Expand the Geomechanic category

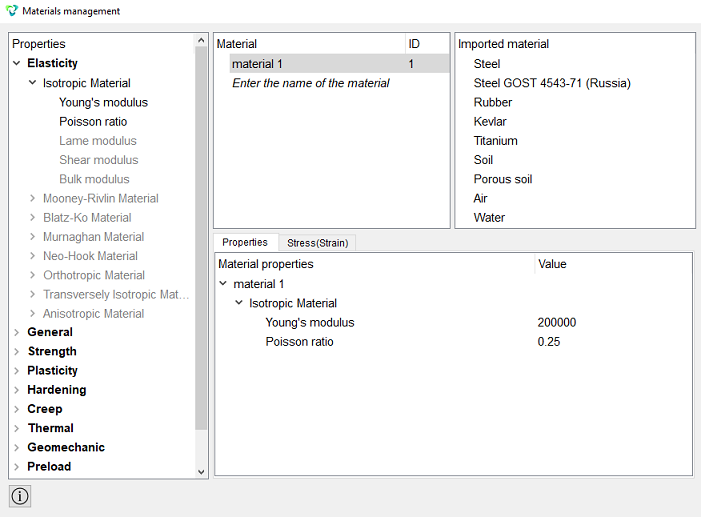point(17,448)
